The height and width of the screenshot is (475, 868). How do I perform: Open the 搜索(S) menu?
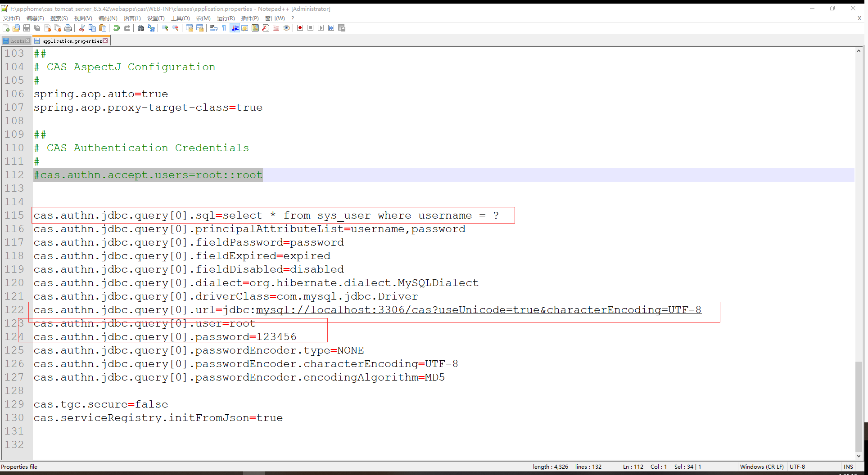pos(59,18)
